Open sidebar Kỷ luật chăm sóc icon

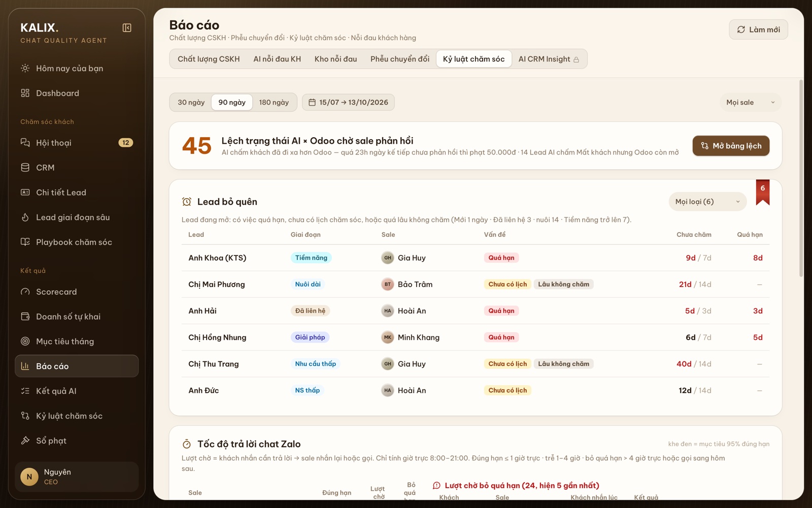pyautogui.click(x=25, y=416)
